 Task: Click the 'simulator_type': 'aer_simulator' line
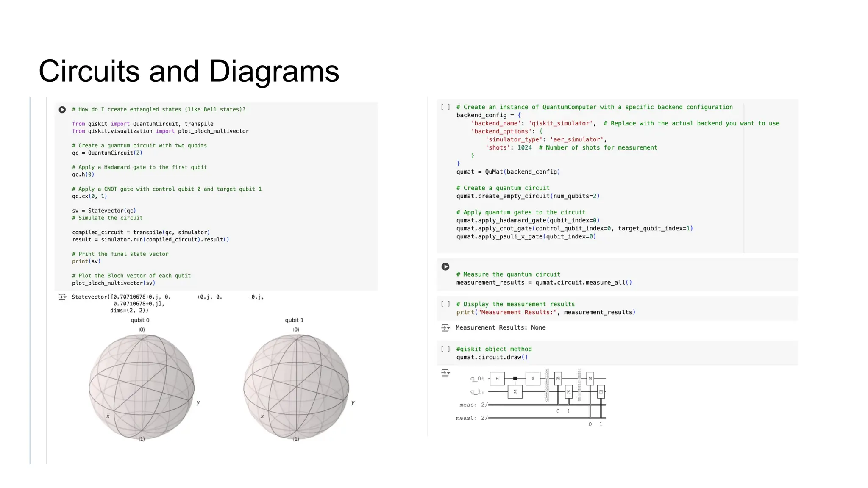coord(546,139)
